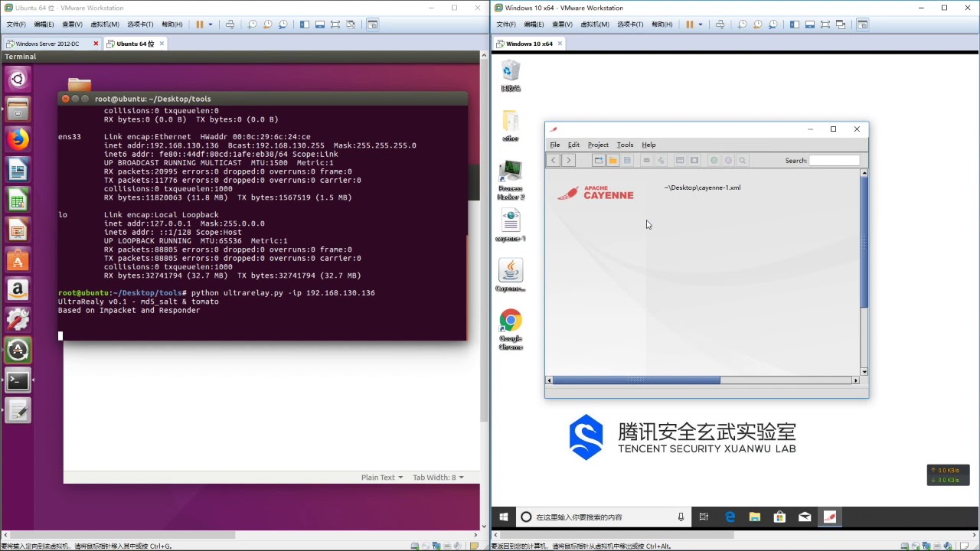Click the Ubuntu dash home icon
Screen dimensions: 980x551
click(18, 79)
